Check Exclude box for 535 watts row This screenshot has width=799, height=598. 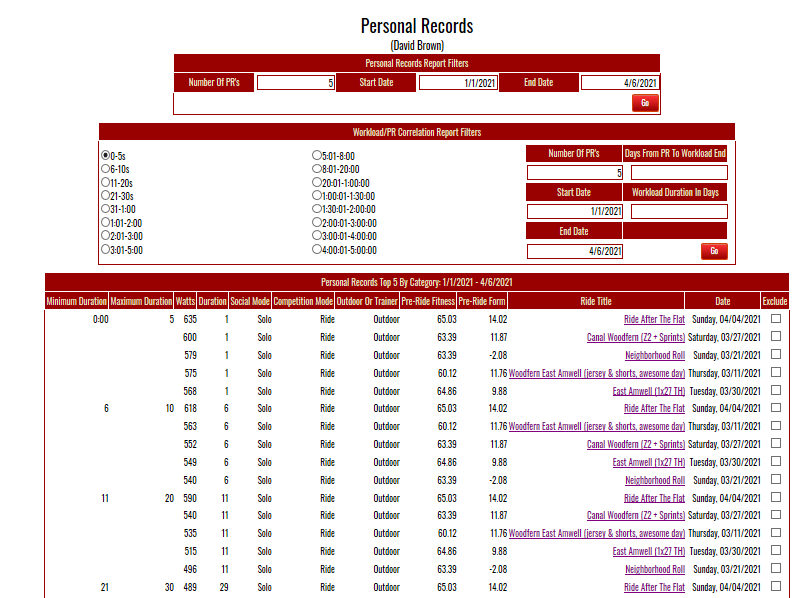[x=776, y=532]
